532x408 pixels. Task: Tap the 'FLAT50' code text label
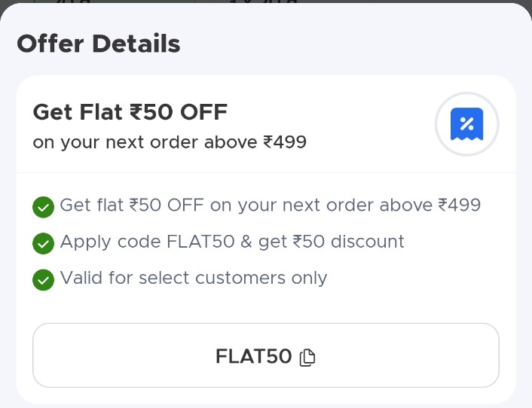[x=253, y=357]
